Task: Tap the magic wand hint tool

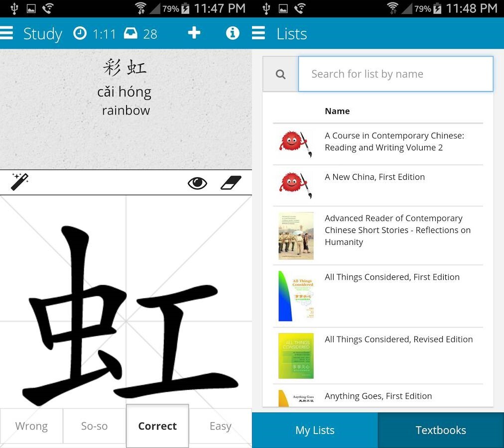Action: pos(20,182)
